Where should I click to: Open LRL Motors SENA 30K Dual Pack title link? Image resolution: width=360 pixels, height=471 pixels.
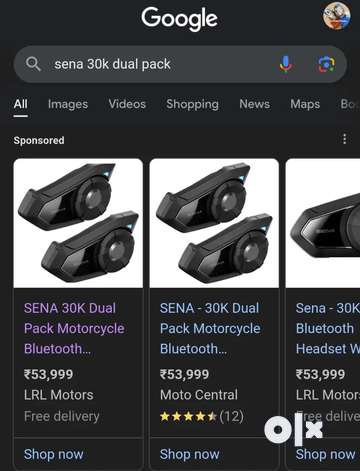74,328
